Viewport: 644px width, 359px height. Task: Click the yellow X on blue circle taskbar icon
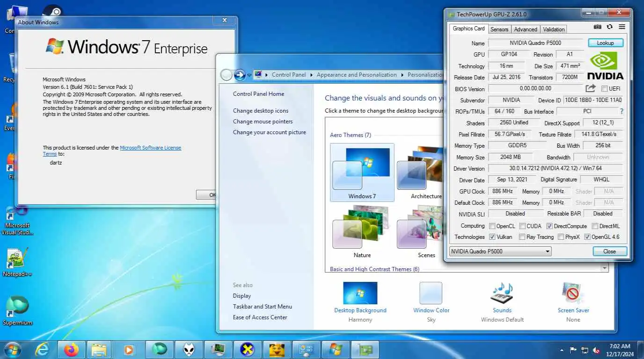(x=247, y=350)
